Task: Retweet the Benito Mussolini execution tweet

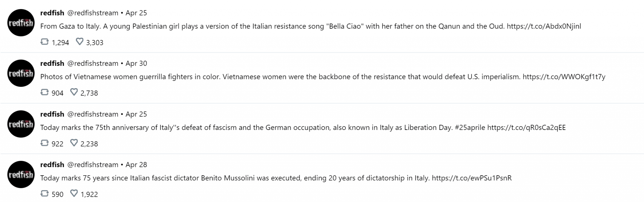Action: (44, 194)
